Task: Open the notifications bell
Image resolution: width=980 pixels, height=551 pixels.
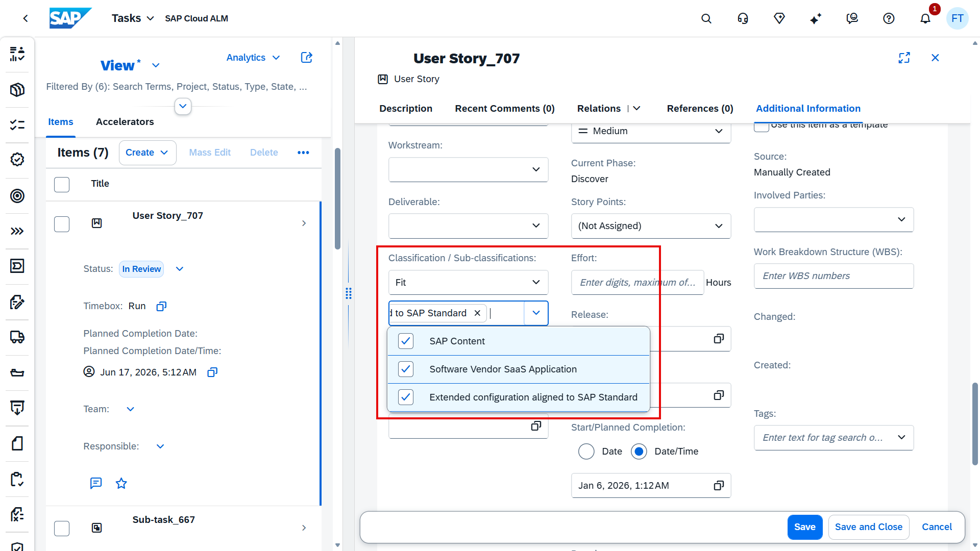Action: pos(925,18)
